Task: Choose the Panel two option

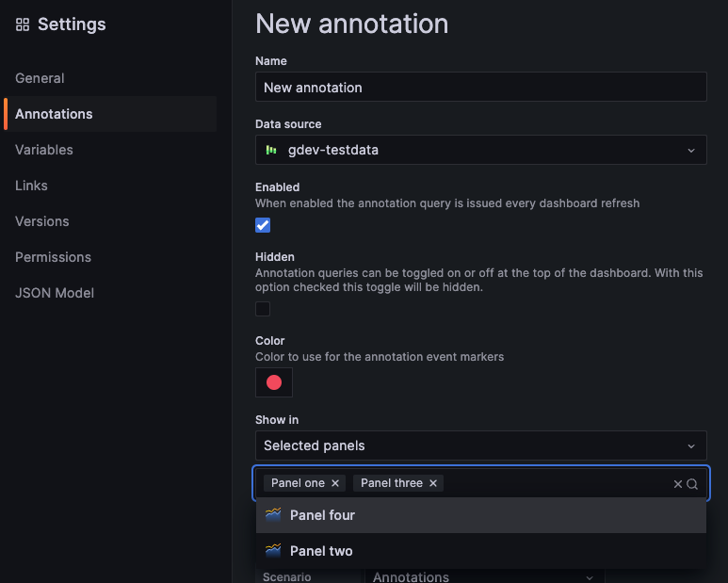Action: click(321, 551)
